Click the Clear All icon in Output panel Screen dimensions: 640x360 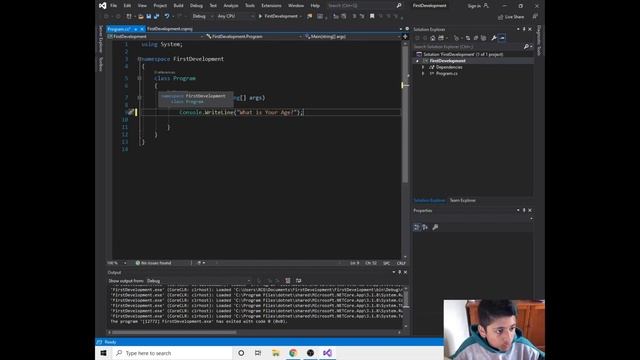[288, 281]
